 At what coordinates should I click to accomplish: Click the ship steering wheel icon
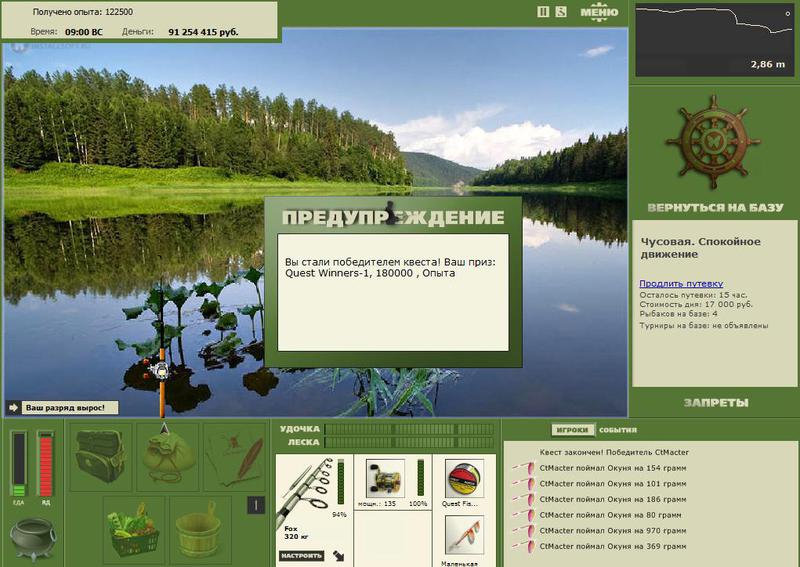tap(713, 143)
